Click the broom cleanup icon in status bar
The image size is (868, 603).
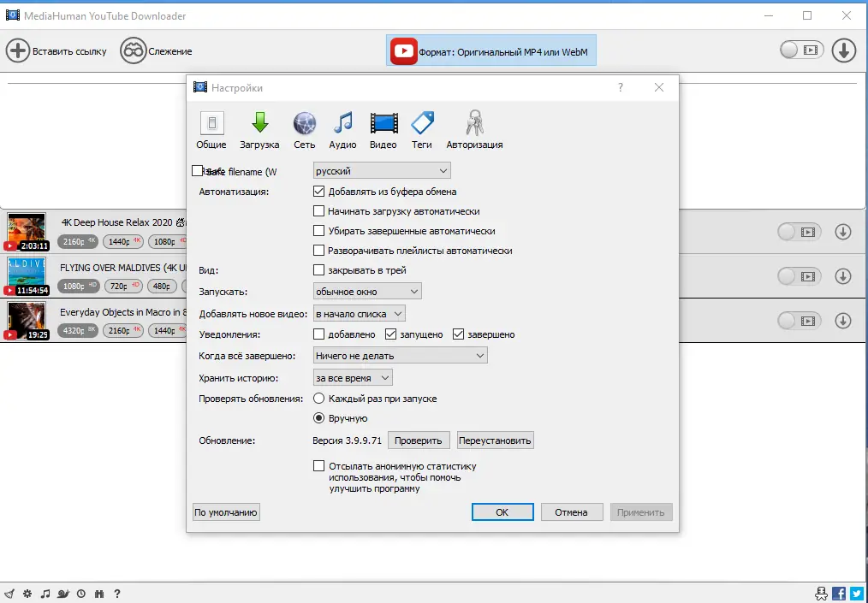pyautogui.click(x=9, y=594)
